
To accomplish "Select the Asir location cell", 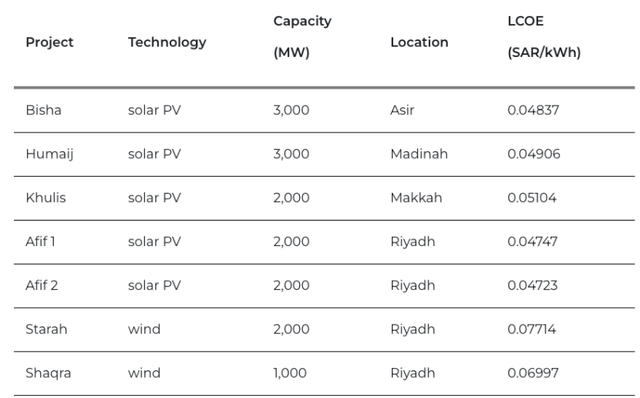I will [x=402, y=110].
